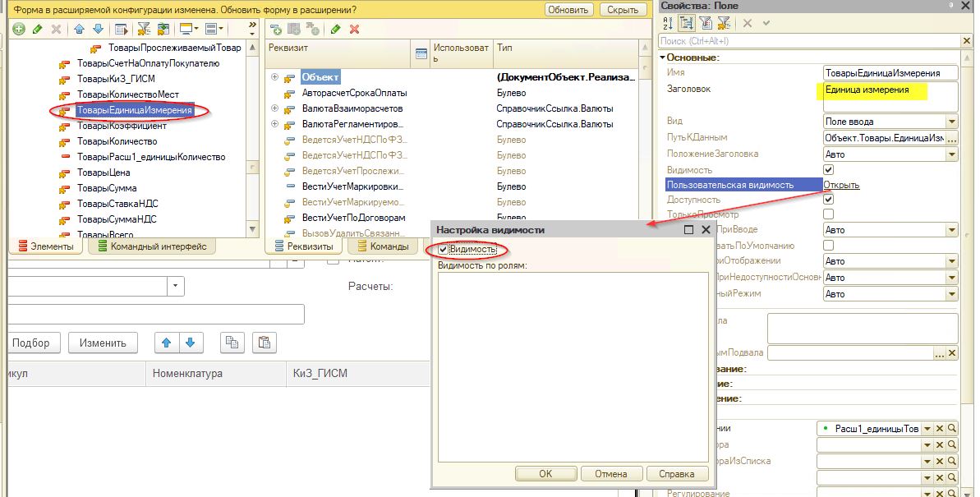
Task: Click the up arrow button in form preview
Action: (166, 342)
